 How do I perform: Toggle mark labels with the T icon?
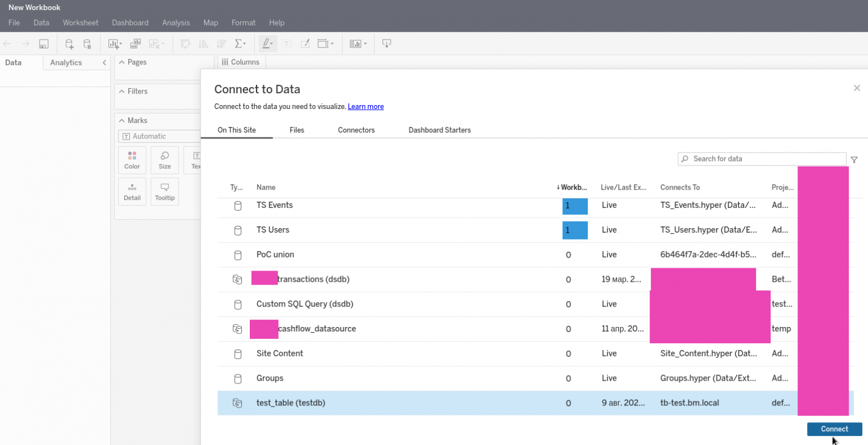click(x=287, y=43)
